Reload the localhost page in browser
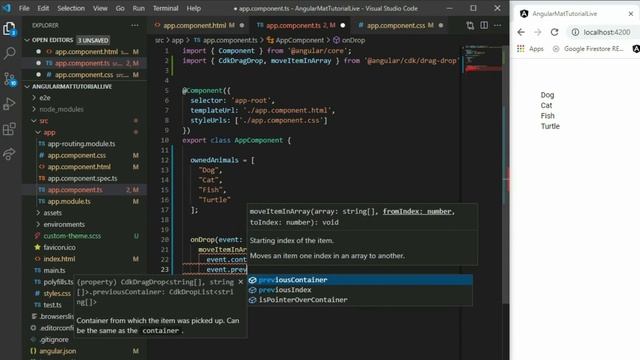 point(554,32)
